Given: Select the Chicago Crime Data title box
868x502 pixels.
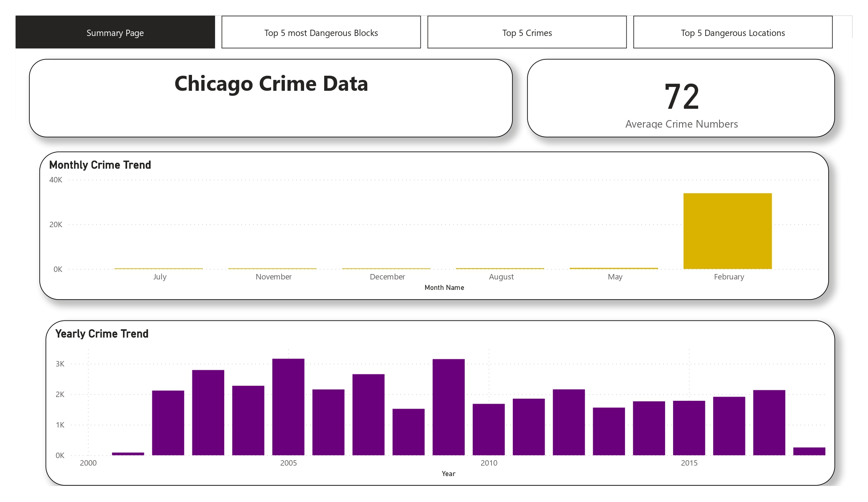Looking at the screenshot, I should [x=271, y=84].
